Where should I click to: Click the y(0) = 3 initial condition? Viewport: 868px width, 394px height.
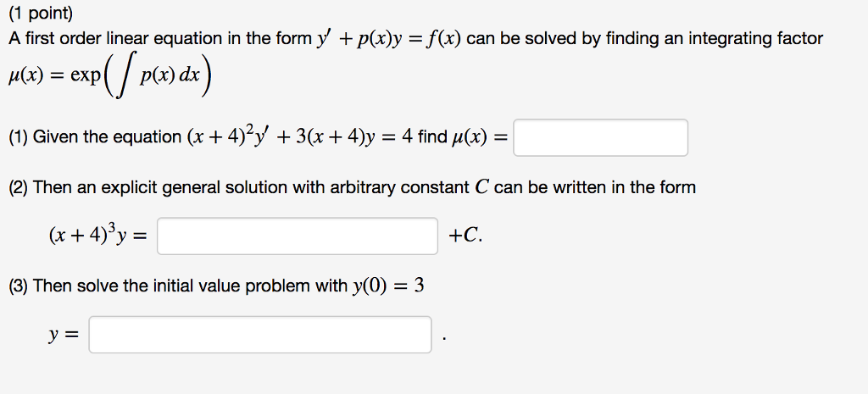pos(388,286)
